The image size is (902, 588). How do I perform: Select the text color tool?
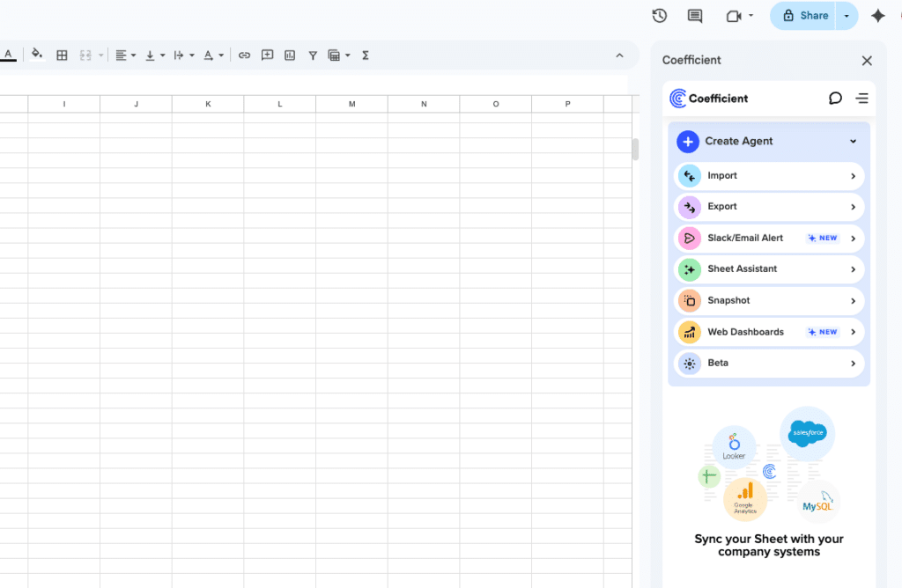click(8, 55)
